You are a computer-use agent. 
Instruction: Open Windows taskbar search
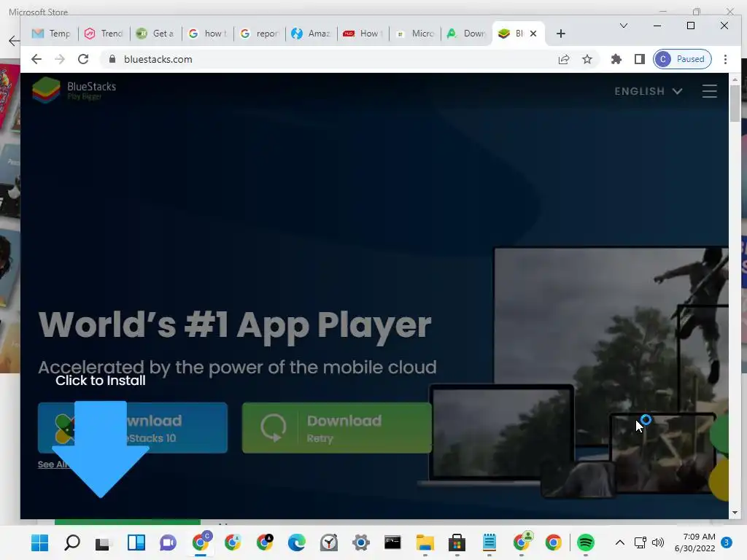click(x=72, y=542)
